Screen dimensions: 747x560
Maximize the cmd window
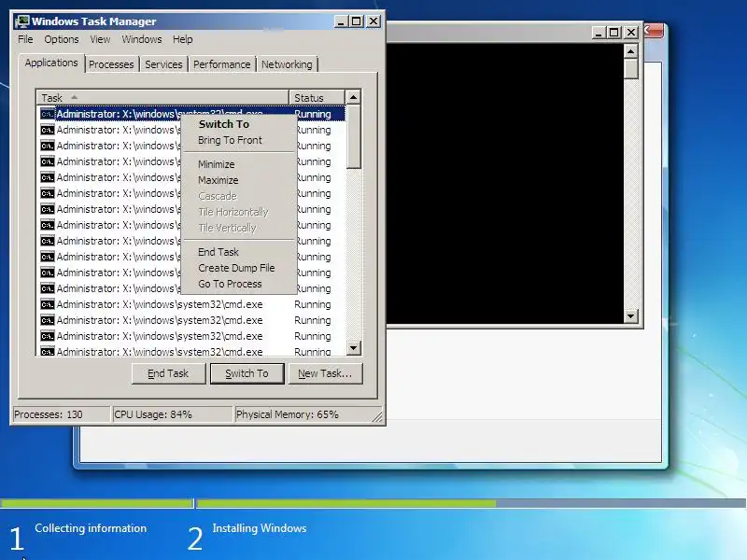click(x=614, y=33)
